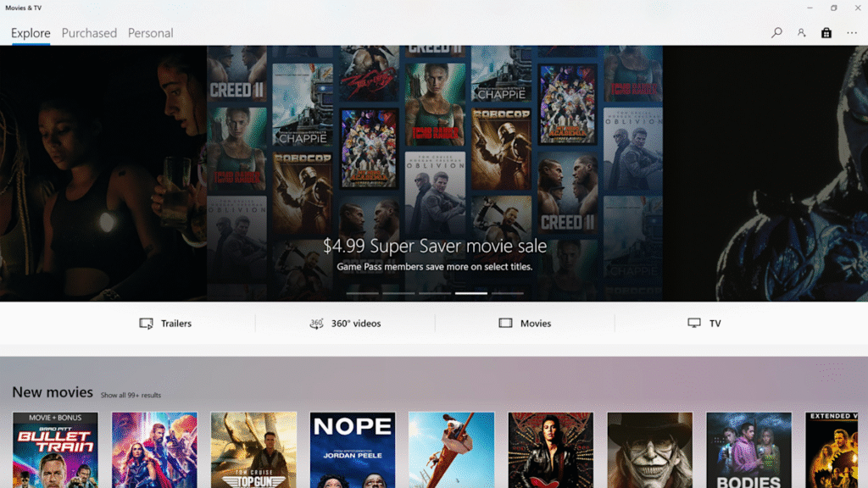The height and width of the screenshot is (488, 868).
Task: Switch to the Purchased tab
Action: coord(89,33)
